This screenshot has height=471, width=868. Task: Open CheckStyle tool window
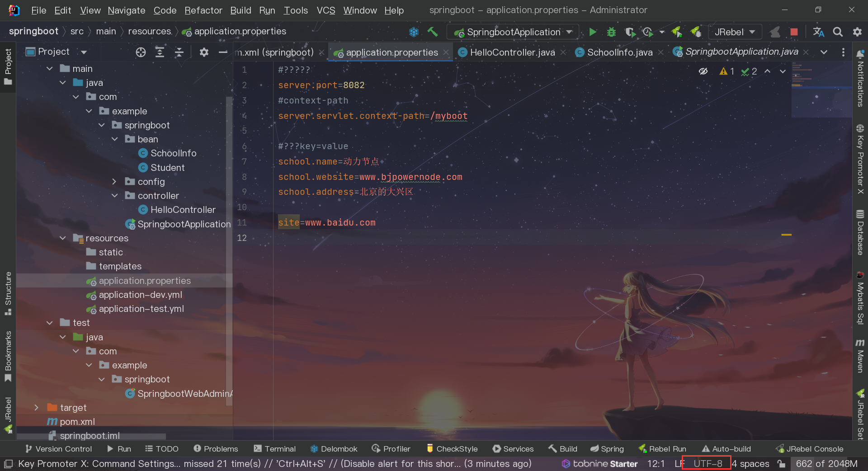coord(452,449)
